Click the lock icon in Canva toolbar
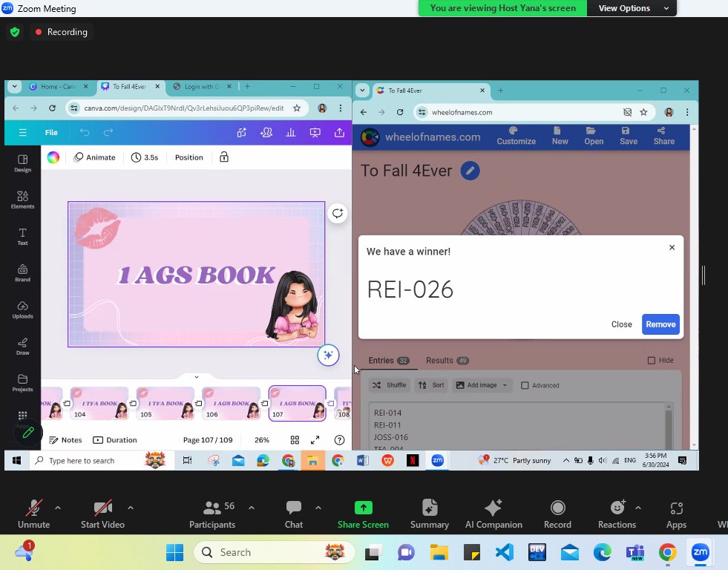 (x=224, y=157)
